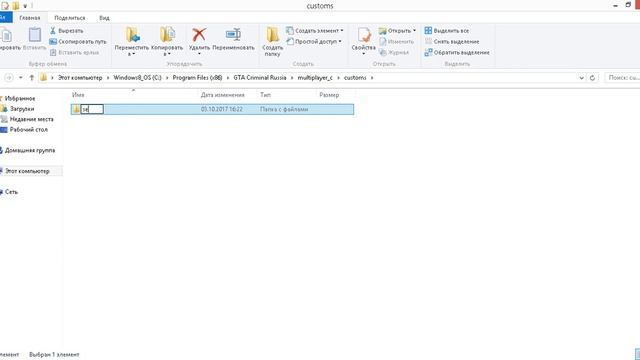Click the Вырезать (Cut) scissors icon
This screenshot has width=640, height=360.
pos(53,31)
